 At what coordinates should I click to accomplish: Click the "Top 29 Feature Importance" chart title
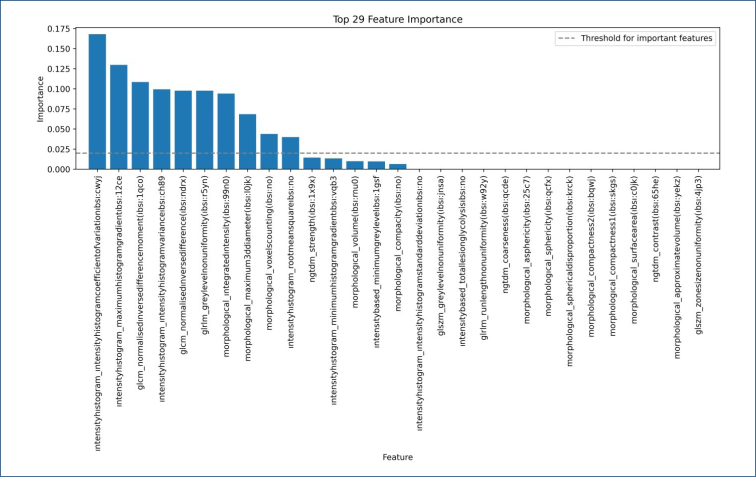click(397, 19)
